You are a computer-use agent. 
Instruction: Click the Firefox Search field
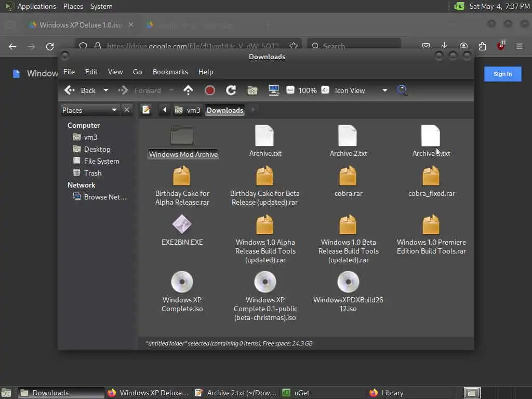click(x=354, y=46)
